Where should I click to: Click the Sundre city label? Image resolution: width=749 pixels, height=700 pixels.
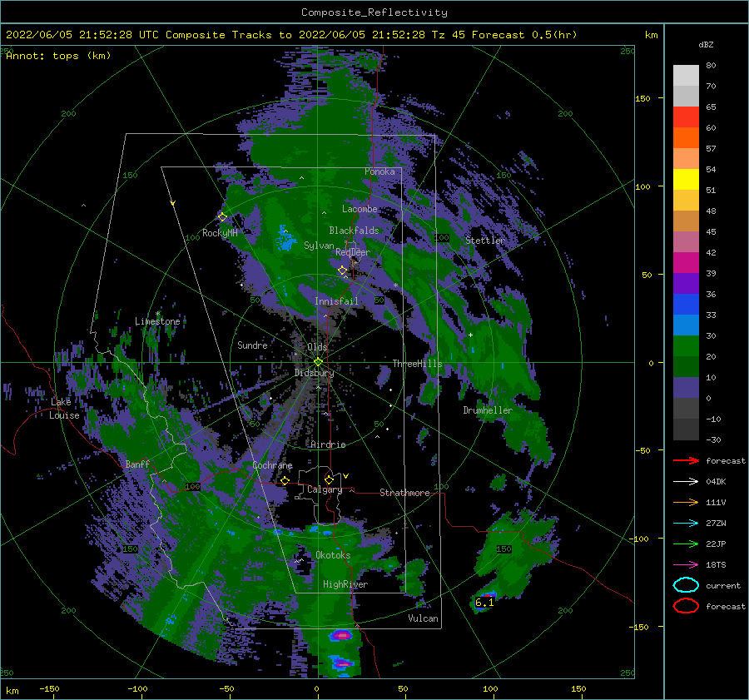252,345
